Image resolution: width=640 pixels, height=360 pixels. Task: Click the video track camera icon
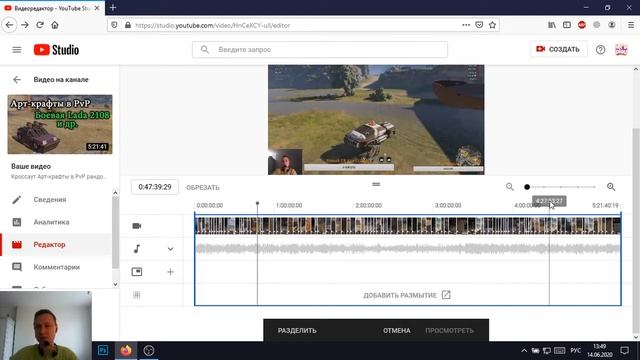pyautogui.click(x=137, y=226)
